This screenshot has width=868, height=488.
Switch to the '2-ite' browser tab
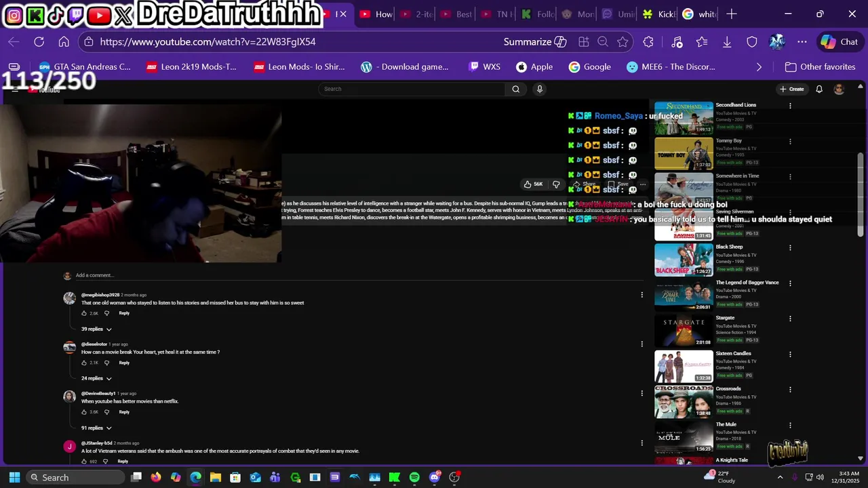[416, 14]
